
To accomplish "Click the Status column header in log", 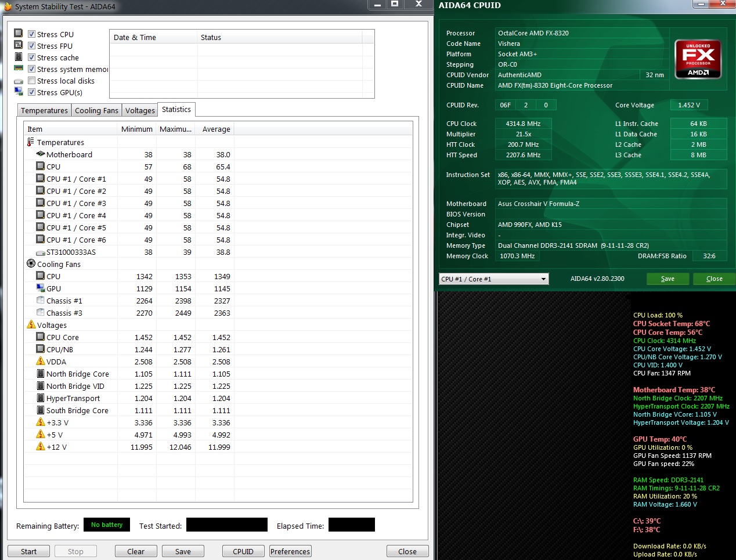I will [x=280, y=37].
